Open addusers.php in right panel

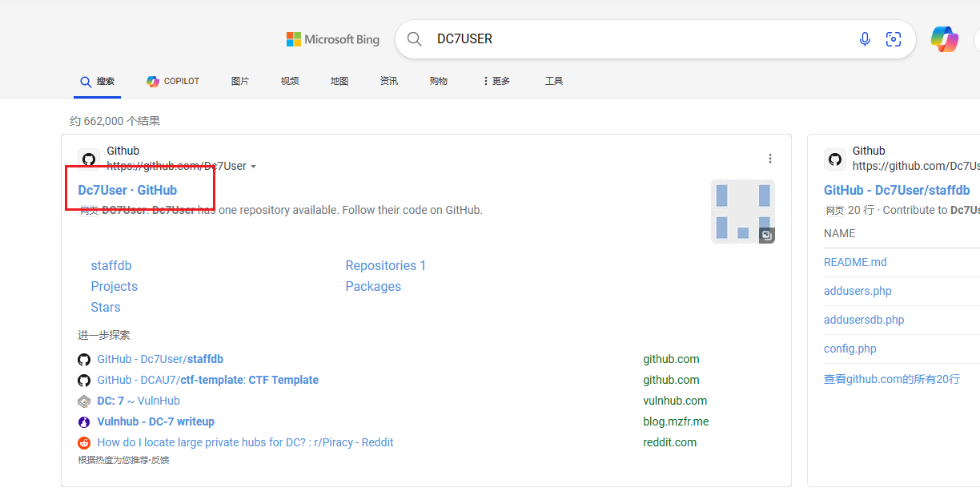tap(857, 291)
